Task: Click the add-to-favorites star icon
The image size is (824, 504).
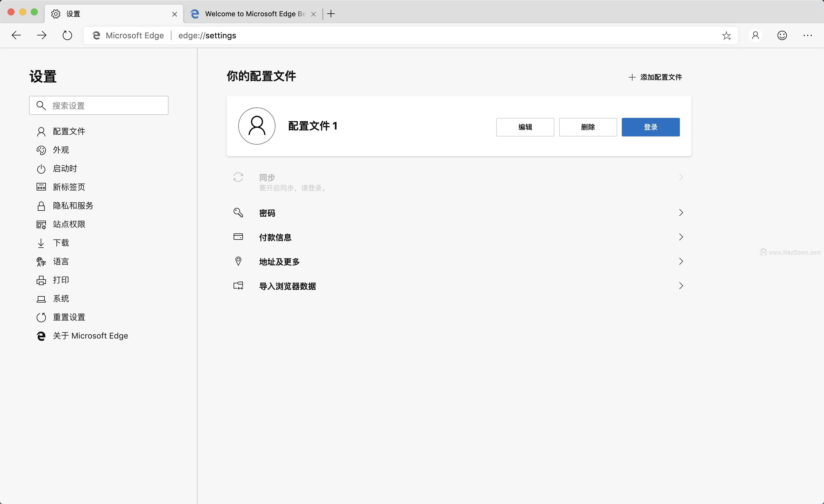Action: [x=726, y=35]
